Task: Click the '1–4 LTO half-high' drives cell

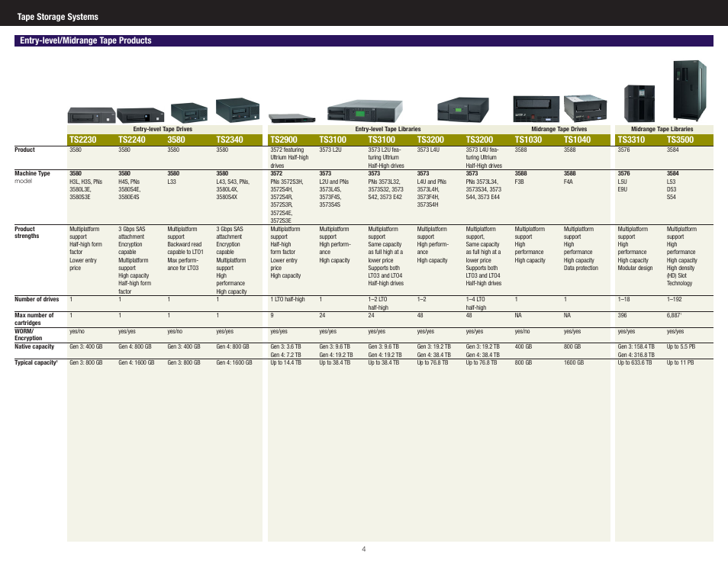Action: [x=476, y=304]
